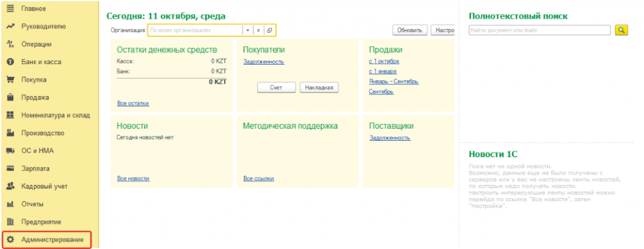The height and width of the screenshot is (249, 644).
Task: Click the Номенклатура и склад grid icon
Action: 10,116
